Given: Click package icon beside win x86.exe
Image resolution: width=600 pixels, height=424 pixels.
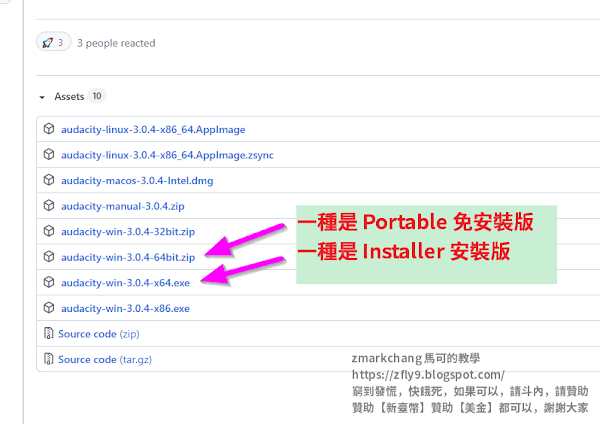Looking at the screenshot, I should pyautogui.click(x=49, y=308).
